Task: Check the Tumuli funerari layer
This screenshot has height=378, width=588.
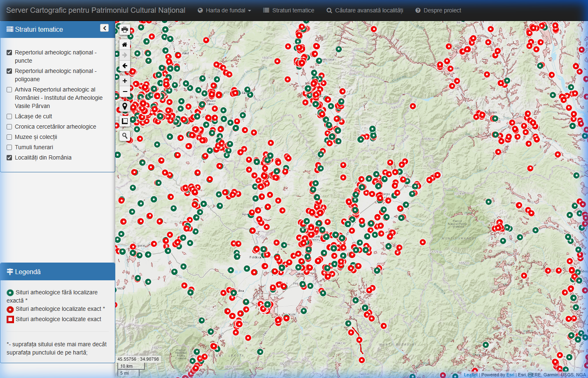Action: (x=9, y=147)
